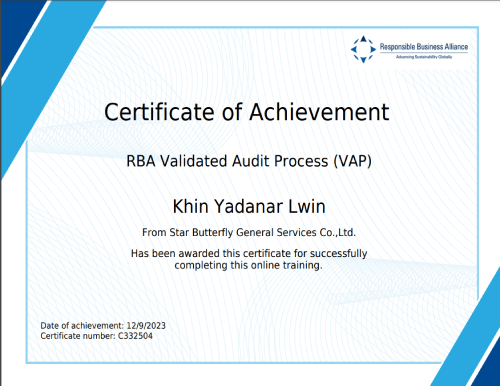Click the Star Butterfly General Services company line
Image resolution: width=500 pixels, height=386 pixels.
pos(249,232)
